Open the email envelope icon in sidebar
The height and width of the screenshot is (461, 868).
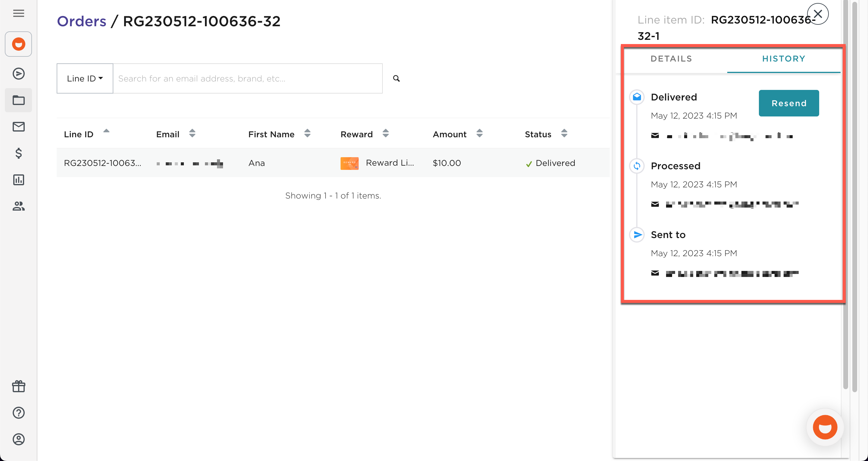pyautogui.click(x=18, y=126)
